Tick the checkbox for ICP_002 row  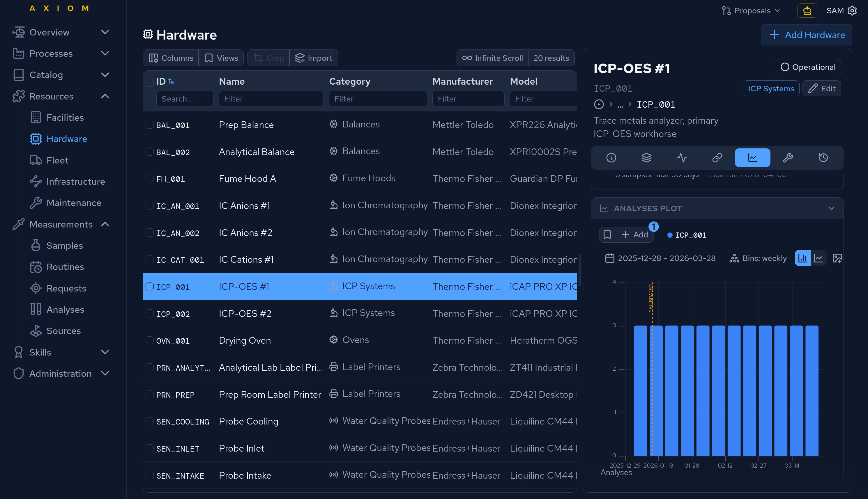coord(150,314)
